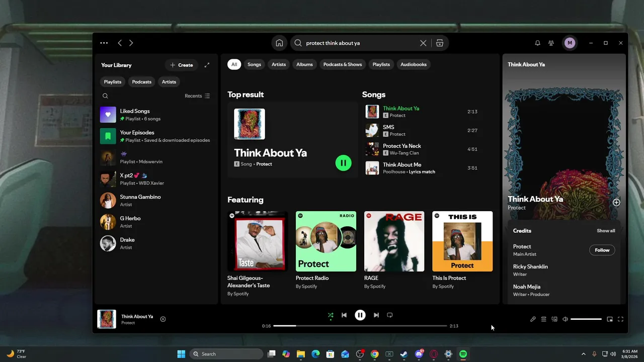Open Steam from the taskbar
This screenshot has width=644, height=362.
pyautogui.click(x=404, y=354)
